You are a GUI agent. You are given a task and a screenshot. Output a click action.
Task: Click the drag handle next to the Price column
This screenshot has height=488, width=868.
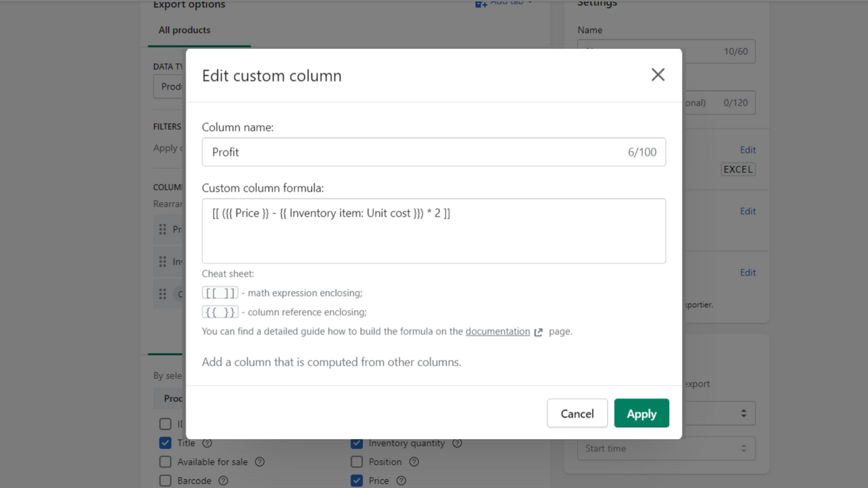163,229
